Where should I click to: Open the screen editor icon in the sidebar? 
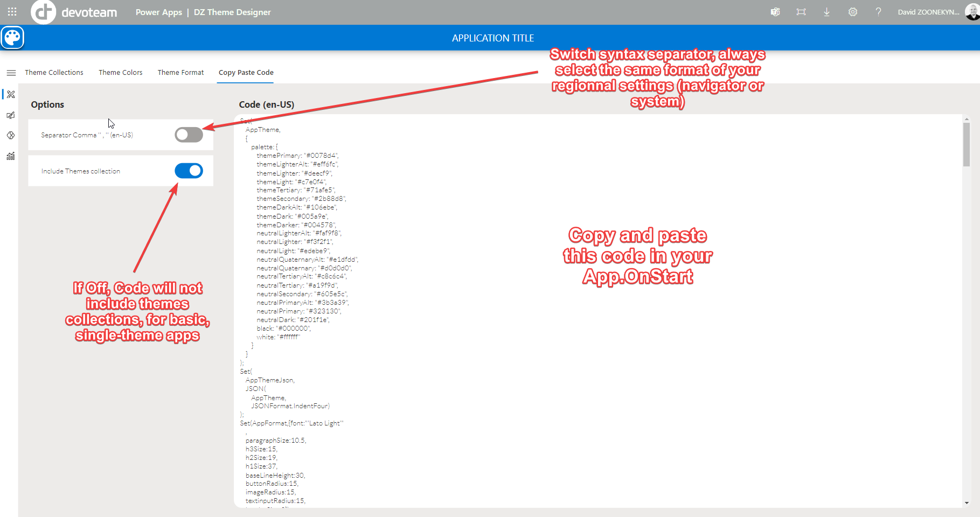click(11, 115)
